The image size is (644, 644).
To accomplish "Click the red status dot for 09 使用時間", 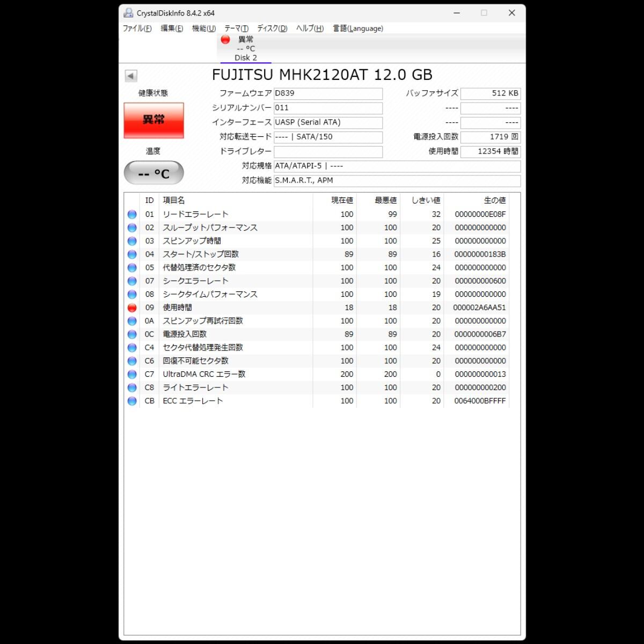I will click(x=132, y=308).
